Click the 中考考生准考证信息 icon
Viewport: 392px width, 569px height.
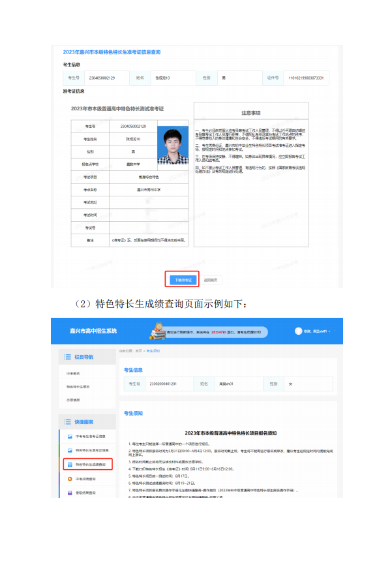click(69, 437)
